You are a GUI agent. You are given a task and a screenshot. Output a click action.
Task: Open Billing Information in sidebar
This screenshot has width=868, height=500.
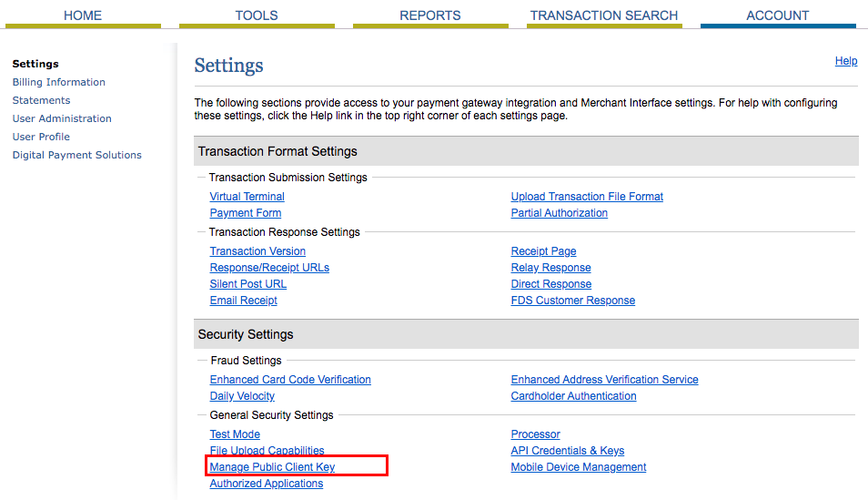(58, 82)
